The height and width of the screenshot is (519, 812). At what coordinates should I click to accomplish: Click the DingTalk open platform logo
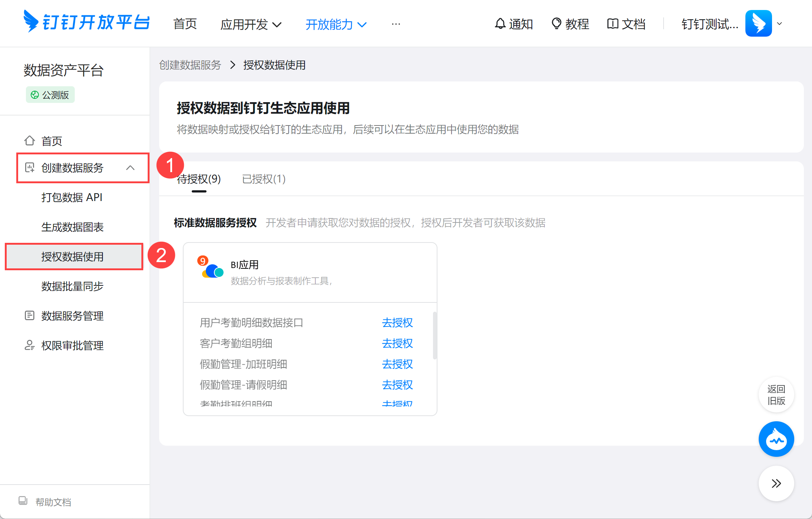pyautogui.click(x=87, y=22)
